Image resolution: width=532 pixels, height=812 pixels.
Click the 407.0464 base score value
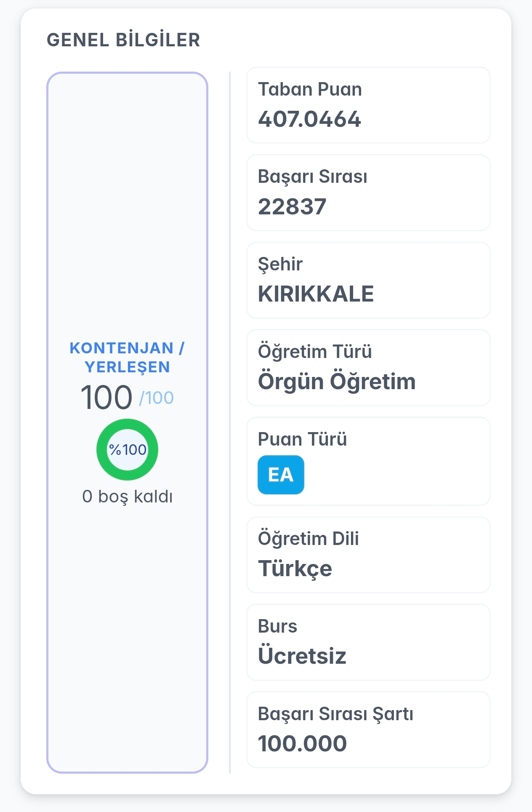click(309, 119)
